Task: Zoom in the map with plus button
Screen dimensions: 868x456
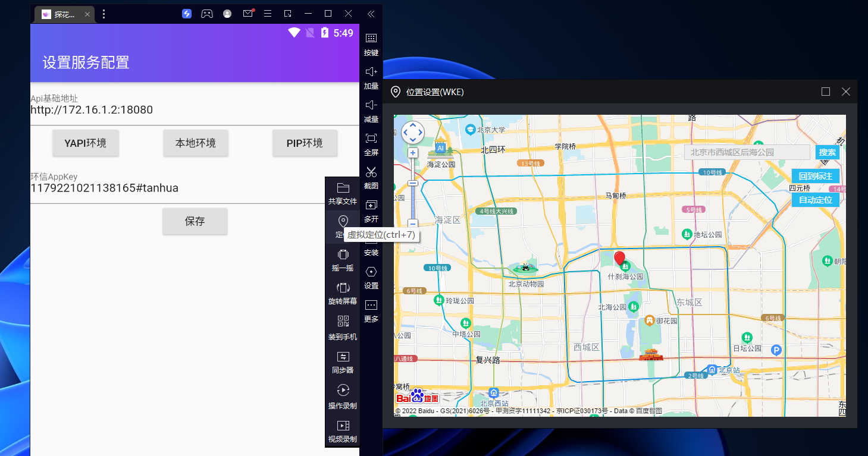Action: tap(412, 153)
